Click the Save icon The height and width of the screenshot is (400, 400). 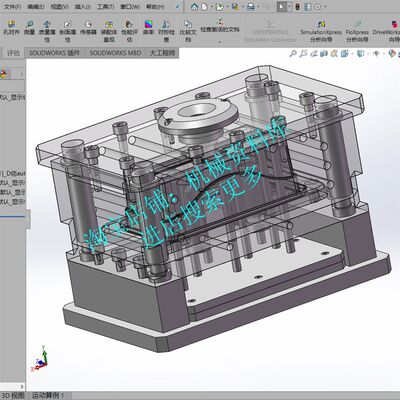[235, 7]
